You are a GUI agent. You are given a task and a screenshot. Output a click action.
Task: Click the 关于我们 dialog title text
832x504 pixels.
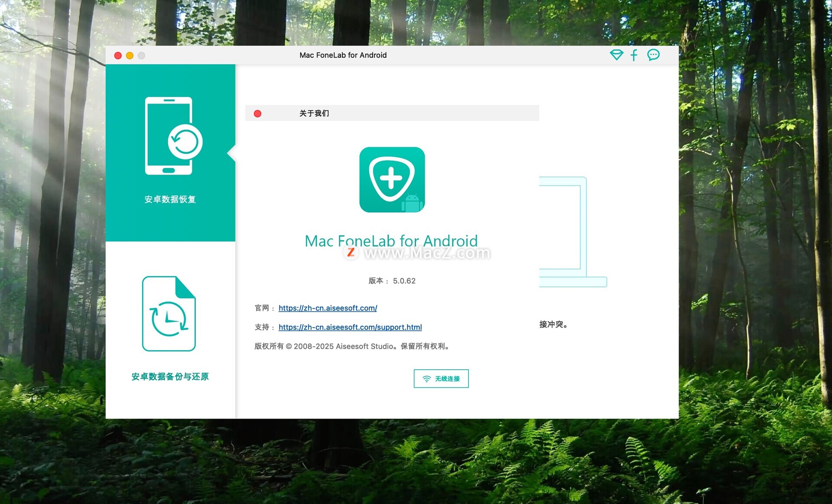[314, 114]
